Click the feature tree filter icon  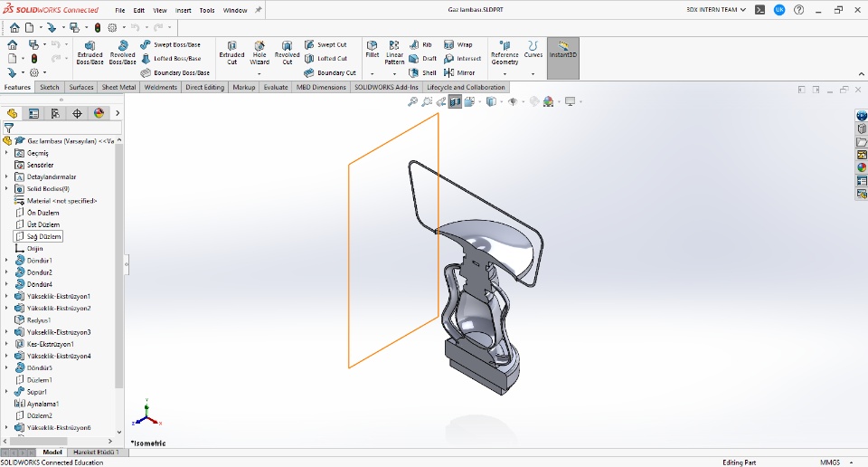point(8,128)
